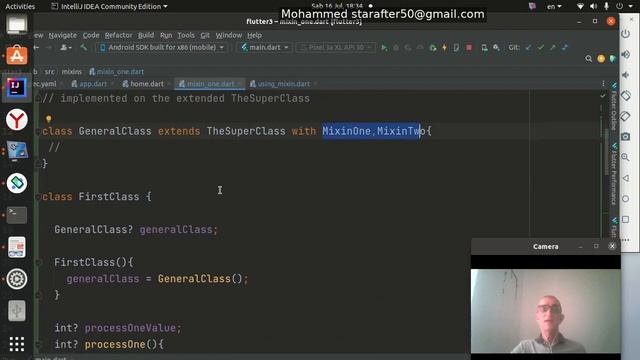Click the Run (green play) button
The image size is (640, 360).
click(x=384, y=48)
